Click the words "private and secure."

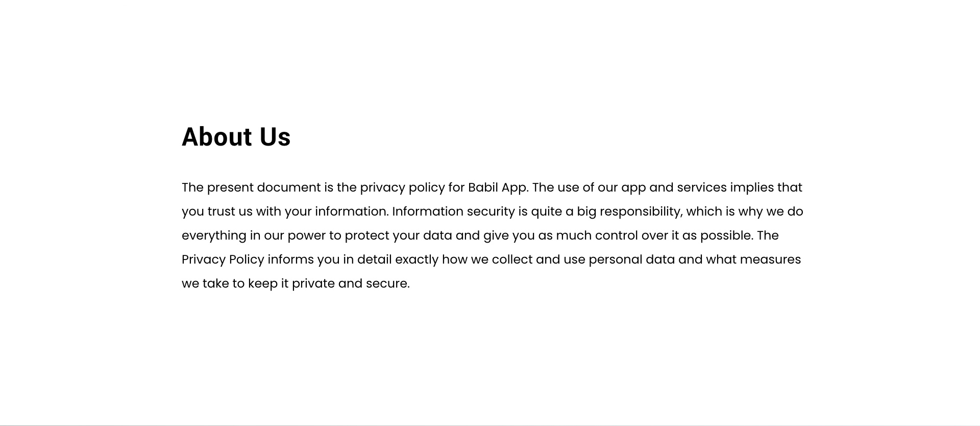(x=351, y=283)
